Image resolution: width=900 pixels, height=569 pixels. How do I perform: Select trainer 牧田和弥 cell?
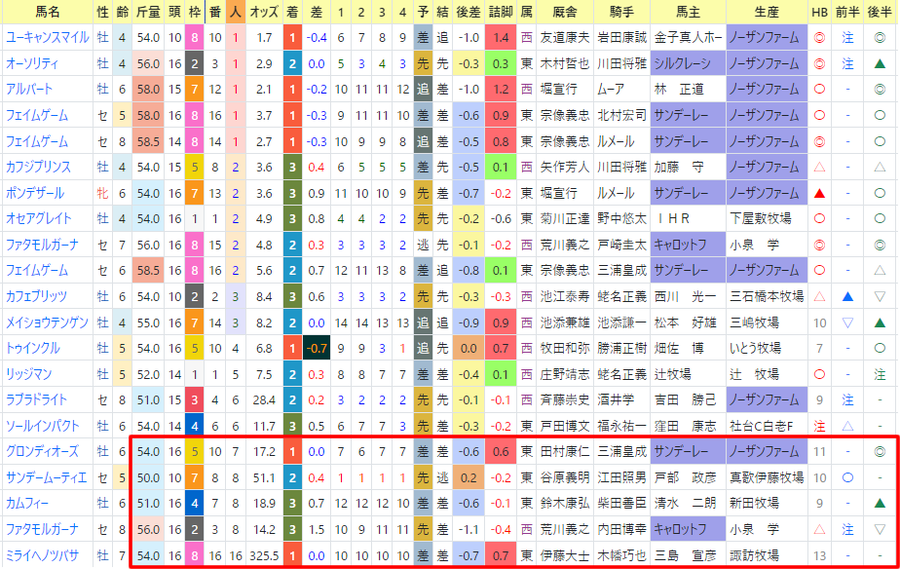tap(565, 349)
